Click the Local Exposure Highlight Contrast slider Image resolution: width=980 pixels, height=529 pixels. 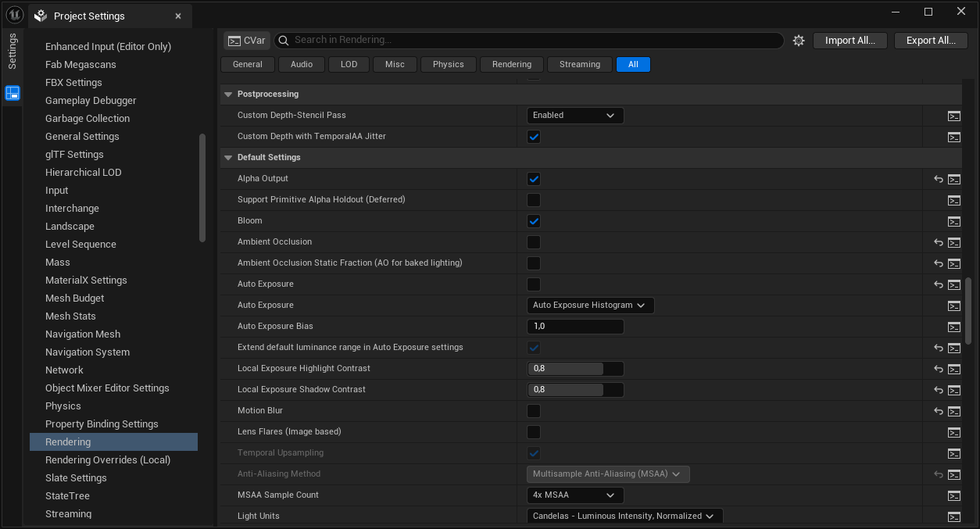[575, 369]
